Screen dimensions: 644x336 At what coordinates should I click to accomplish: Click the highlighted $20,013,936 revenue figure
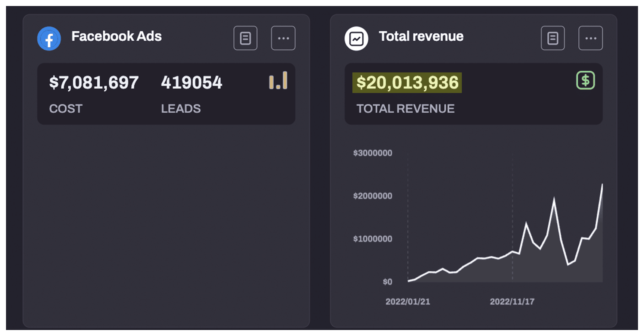(407, 83)
